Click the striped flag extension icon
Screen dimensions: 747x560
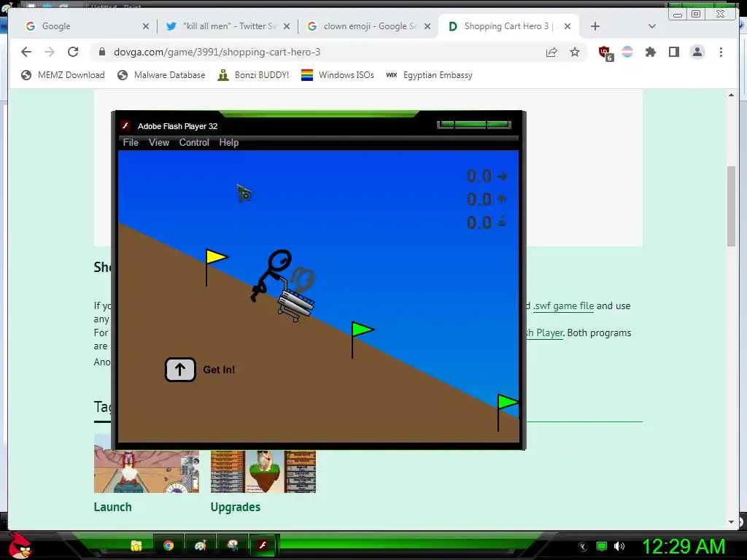(x=627, y=52)
